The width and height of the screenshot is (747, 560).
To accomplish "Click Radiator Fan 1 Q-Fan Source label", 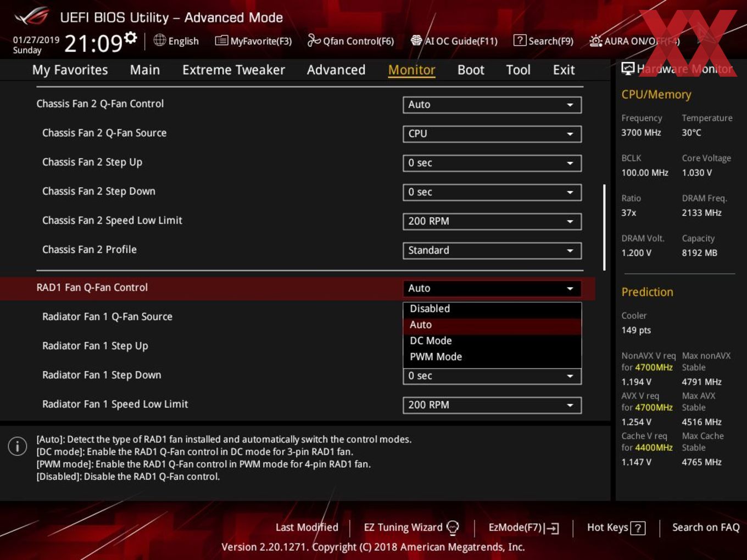I will point(107,316).
